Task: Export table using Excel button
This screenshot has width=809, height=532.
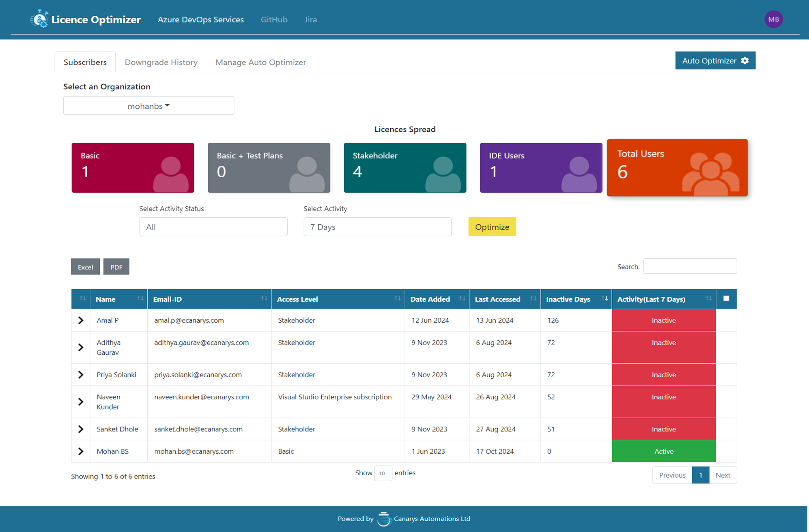Action: (x=85, y=267)
